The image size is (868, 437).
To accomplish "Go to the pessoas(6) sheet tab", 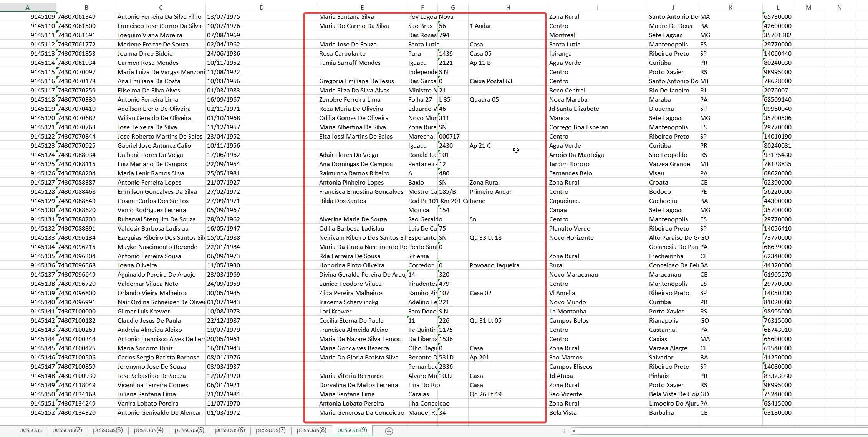I will coord(230,430).
